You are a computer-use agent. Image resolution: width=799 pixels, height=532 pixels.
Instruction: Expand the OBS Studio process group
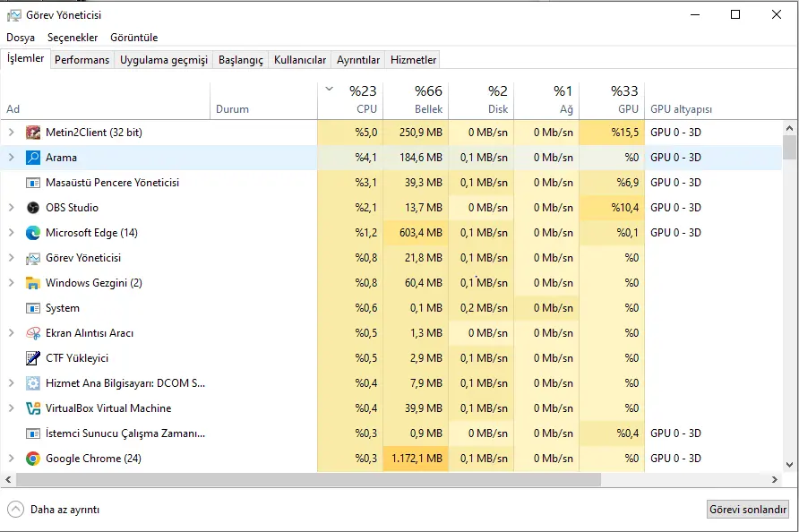click(12, 208)
